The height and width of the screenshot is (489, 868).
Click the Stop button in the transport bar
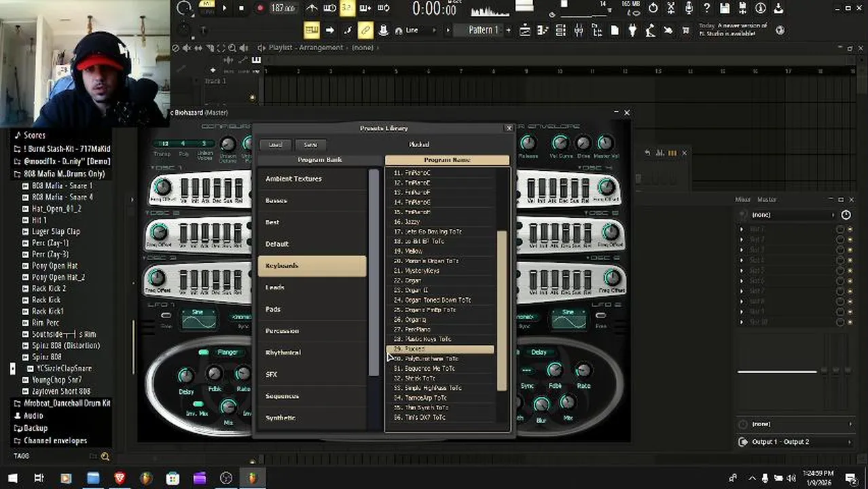(242, 8)
